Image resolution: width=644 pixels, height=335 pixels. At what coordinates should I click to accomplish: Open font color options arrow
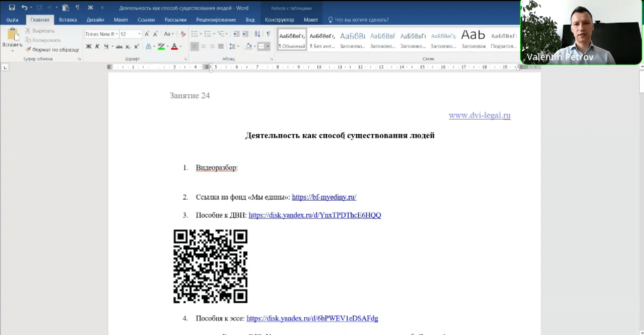point(181,47)
